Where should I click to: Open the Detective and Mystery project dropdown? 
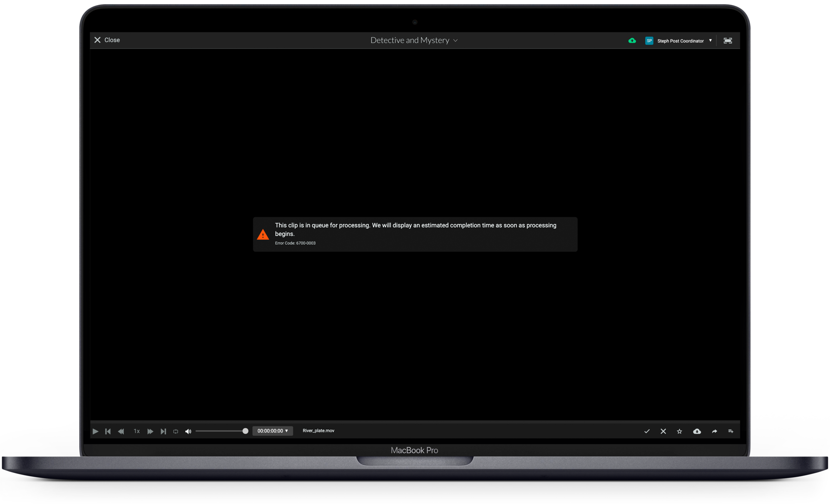pyautogui.click(x=414, y=40)
